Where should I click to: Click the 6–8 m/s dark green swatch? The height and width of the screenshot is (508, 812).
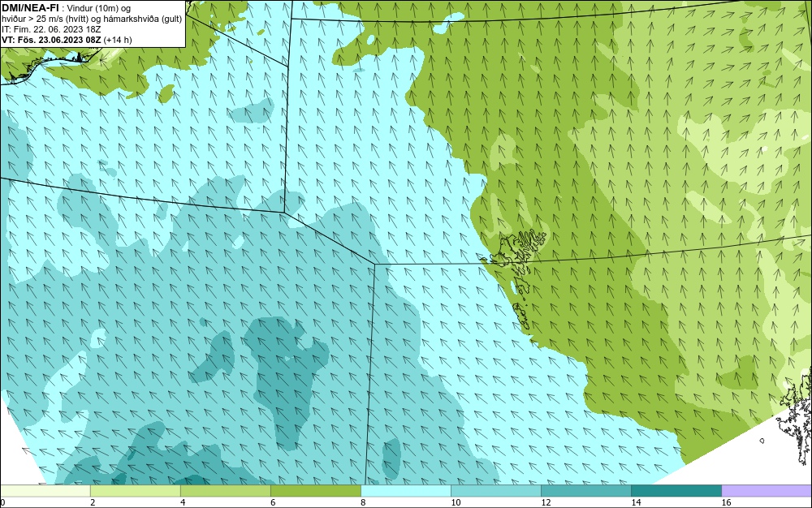[315, 491]
